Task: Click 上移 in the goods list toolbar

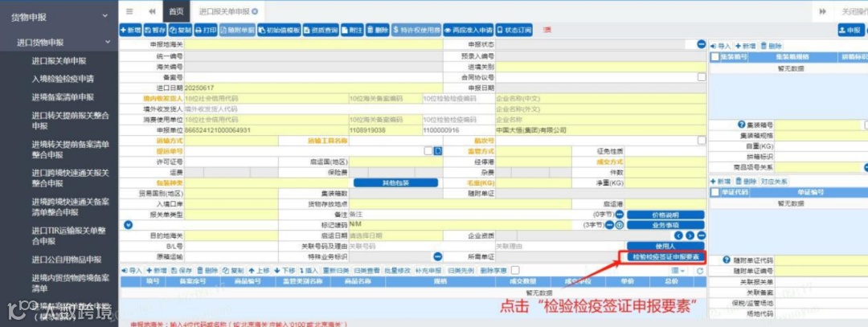Action: point(259,271)
